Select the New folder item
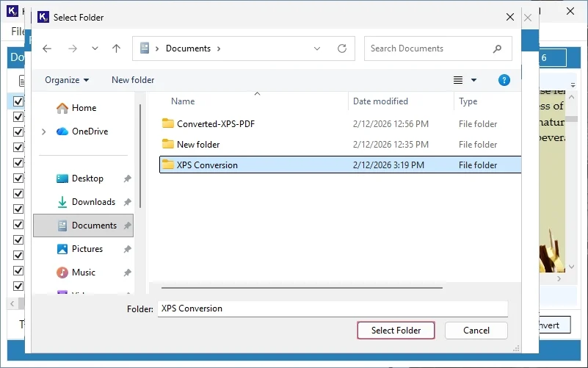 click(198, 145)
